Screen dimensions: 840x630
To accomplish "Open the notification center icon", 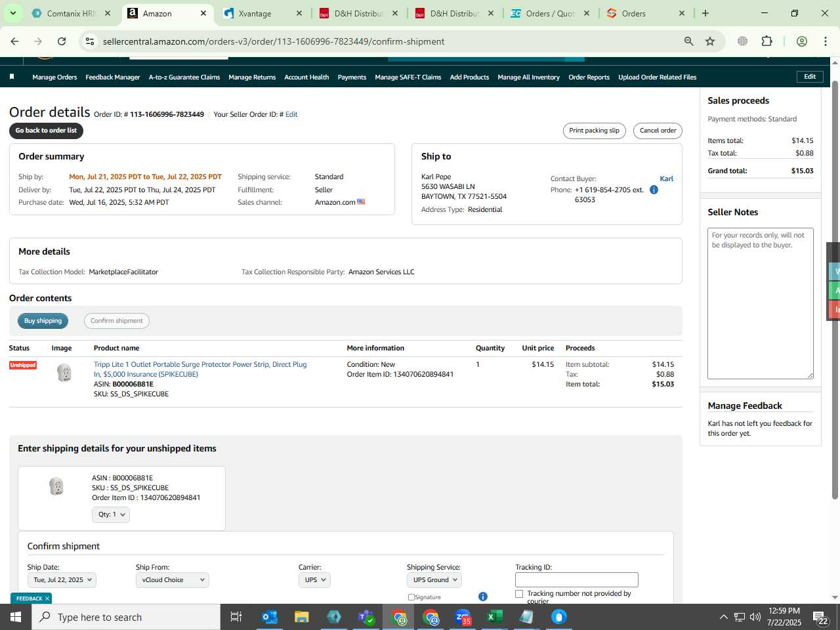I will pos(821,617).
